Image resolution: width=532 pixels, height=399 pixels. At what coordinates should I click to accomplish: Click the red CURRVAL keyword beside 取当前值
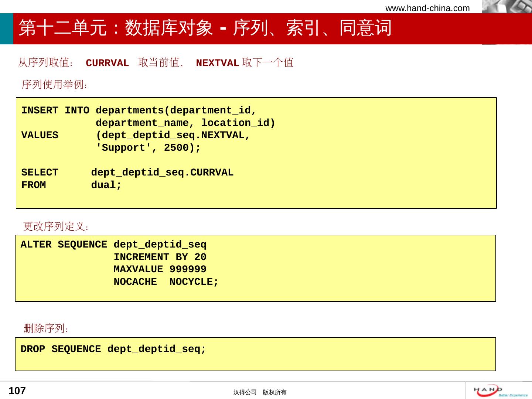[x=107, y=63]
